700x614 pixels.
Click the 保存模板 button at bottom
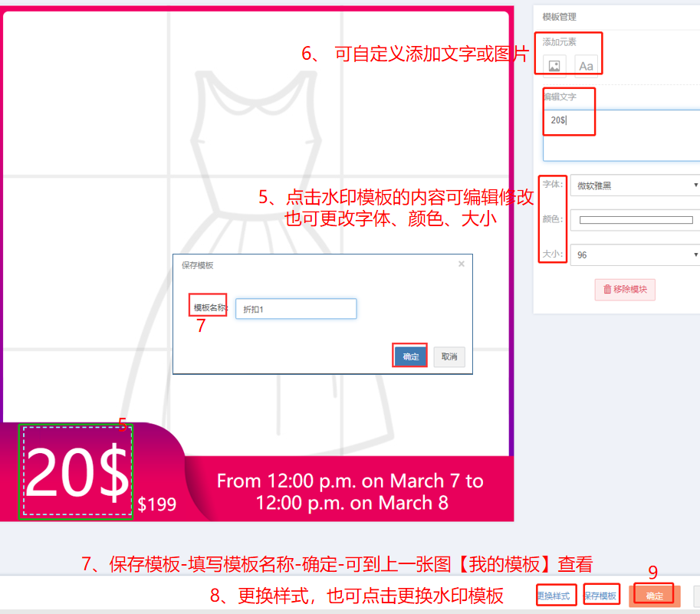click(601, 596)
